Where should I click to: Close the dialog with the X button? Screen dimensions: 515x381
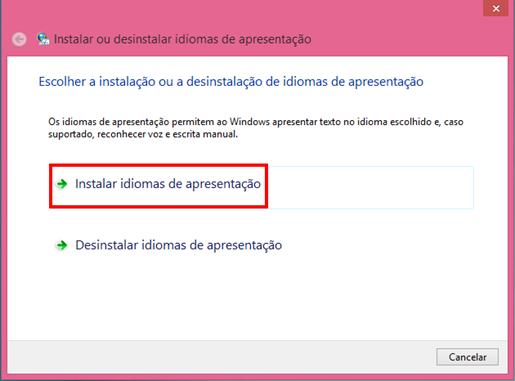pos(496,8)
